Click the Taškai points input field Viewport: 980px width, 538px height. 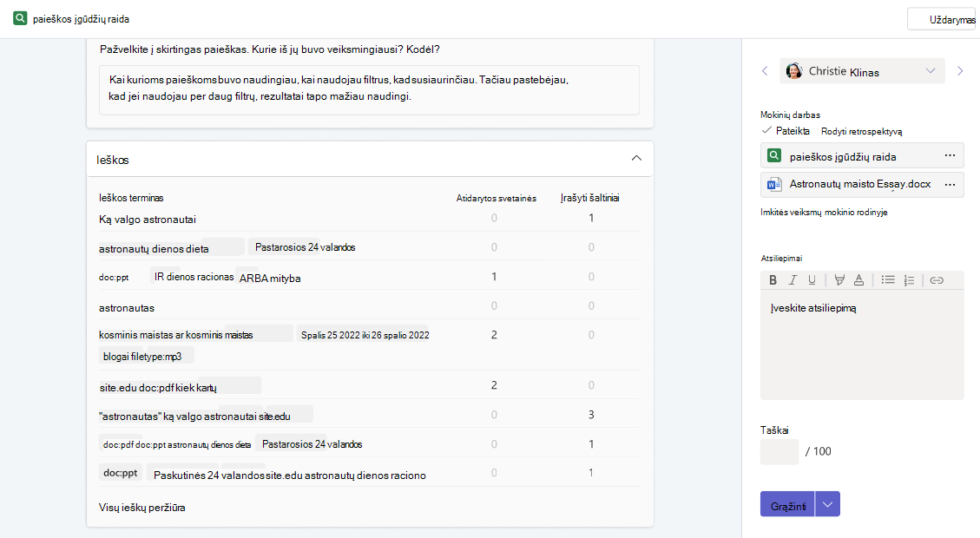779,451
